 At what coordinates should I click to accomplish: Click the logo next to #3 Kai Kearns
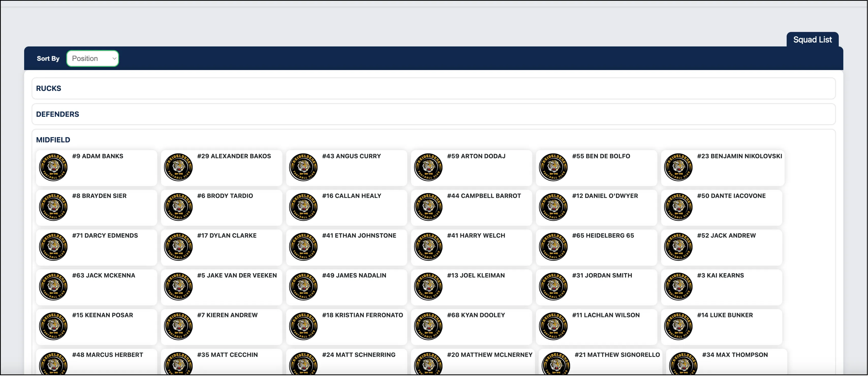[678, 286]
